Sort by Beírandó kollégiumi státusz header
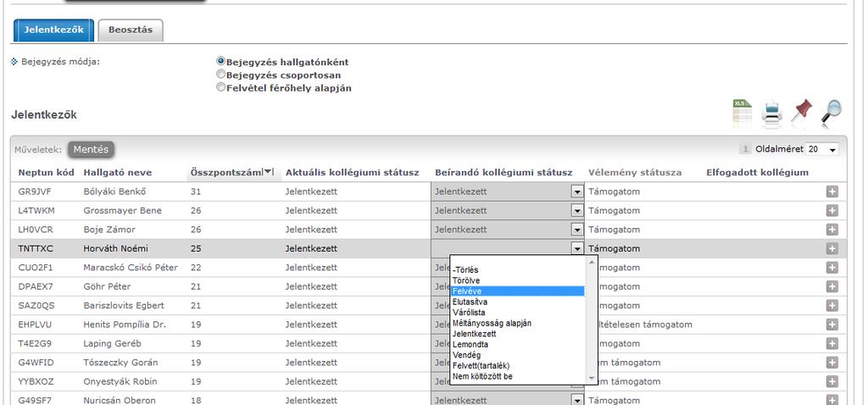The width and height of the screenshot is (868, 405). [x=504, y=173]
